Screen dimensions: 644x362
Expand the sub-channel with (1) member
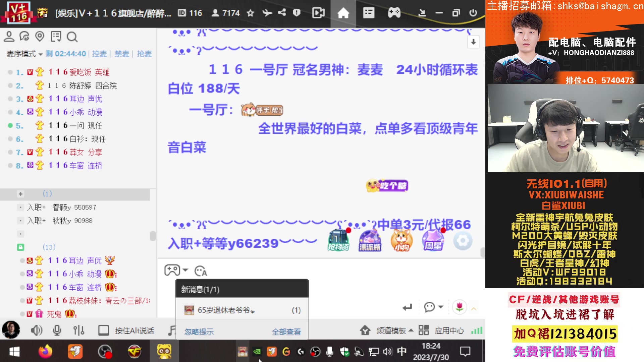tap(20, 194)
